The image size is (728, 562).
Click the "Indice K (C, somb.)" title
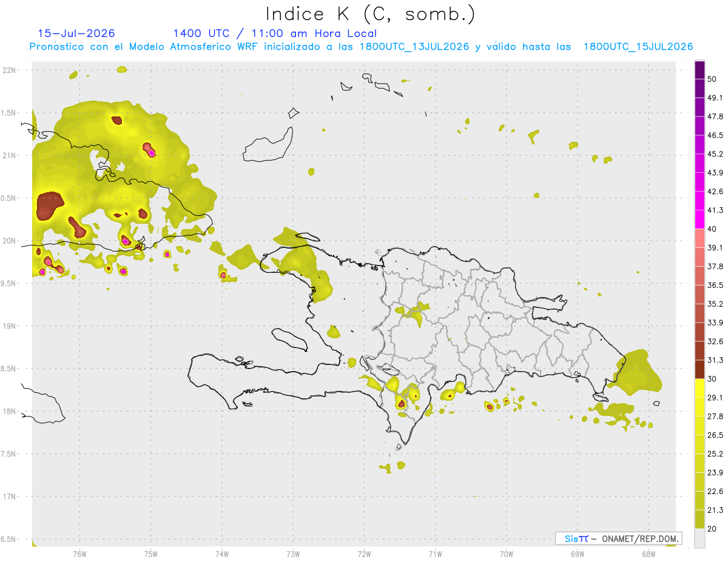point(370,14)
